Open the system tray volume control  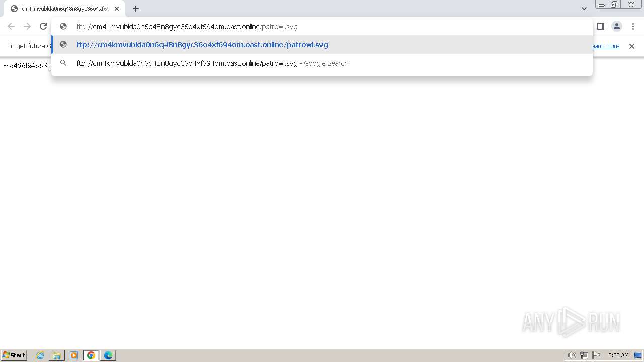click(x=572, y=355)
